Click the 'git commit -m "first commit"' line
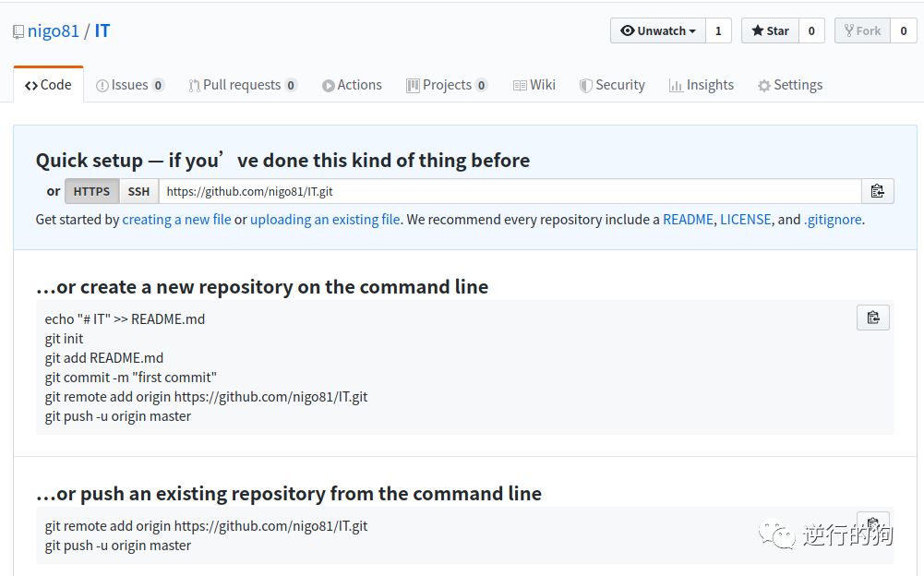Viewport: 924px width, 576px height. pos(131,378)
